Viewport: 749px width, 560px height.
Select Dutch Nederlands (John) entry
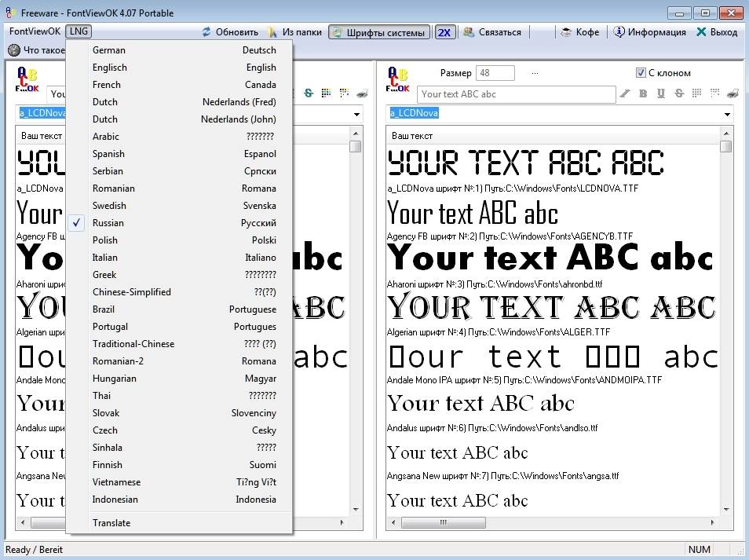[x=180, y=119]
